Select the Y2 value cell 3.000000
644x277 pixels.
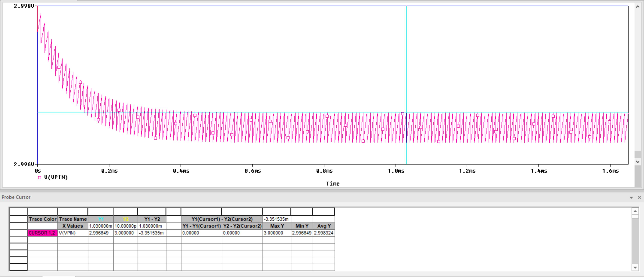pyautogui.click(x=125, y=233)
